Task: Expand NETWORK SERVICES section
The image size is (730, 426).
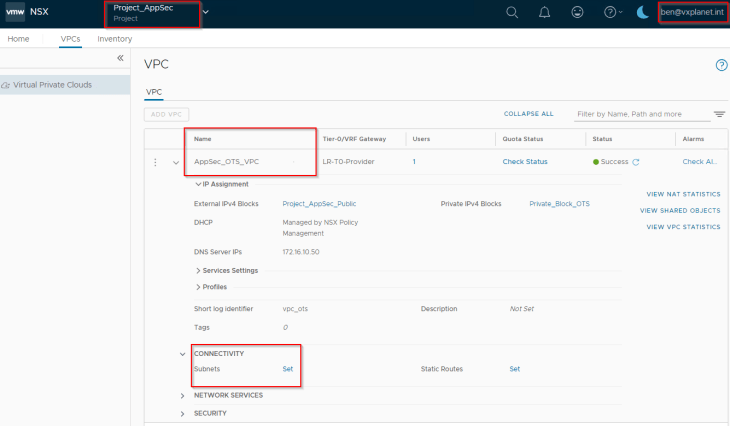Action: click(x=182, y=396)
